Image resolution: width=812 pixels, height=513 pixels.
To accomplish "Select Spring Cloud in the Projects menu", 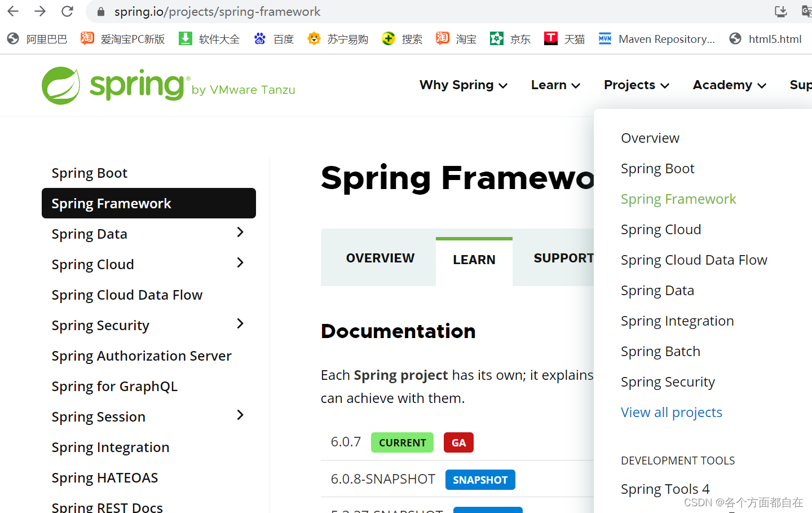I will click(661, 230).
